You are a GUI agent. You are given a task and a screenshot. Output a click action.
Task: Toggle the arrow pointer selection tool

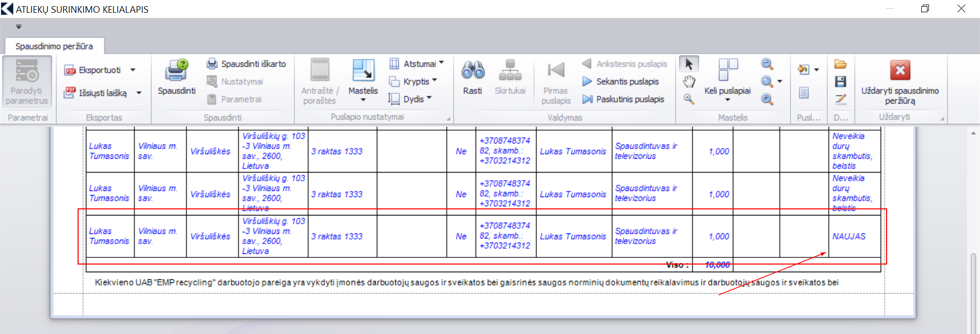(x=689, y=64)
